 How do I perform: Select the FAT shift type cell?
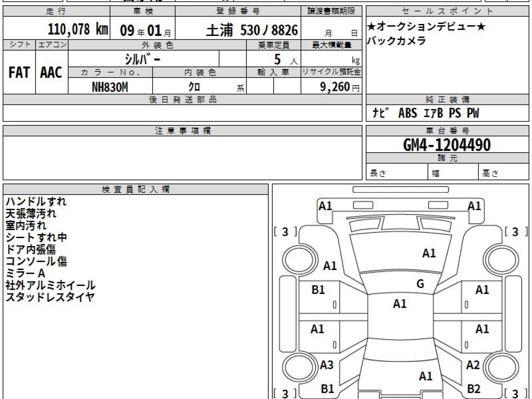pos(19,73)
